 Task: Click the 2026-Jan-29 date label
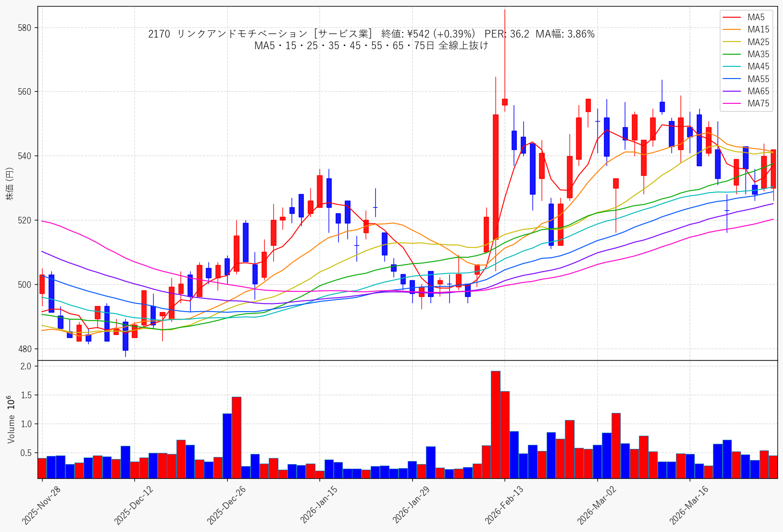click(x=411, y=505)
